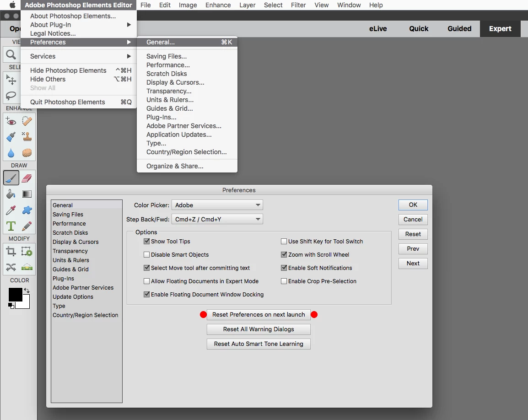Select the Spot Healing Brush tool

[27, 121]
